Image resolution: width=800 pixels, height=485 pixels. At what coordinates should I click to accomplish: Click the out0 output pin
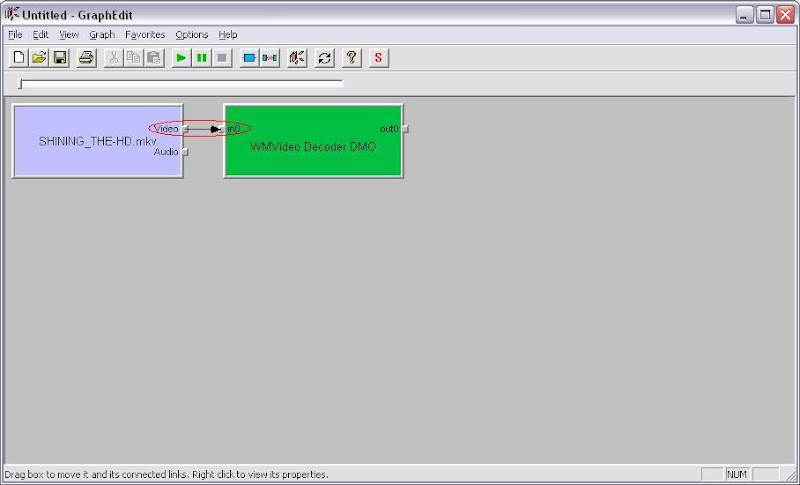pyautogui.click(x=406, y=129)
